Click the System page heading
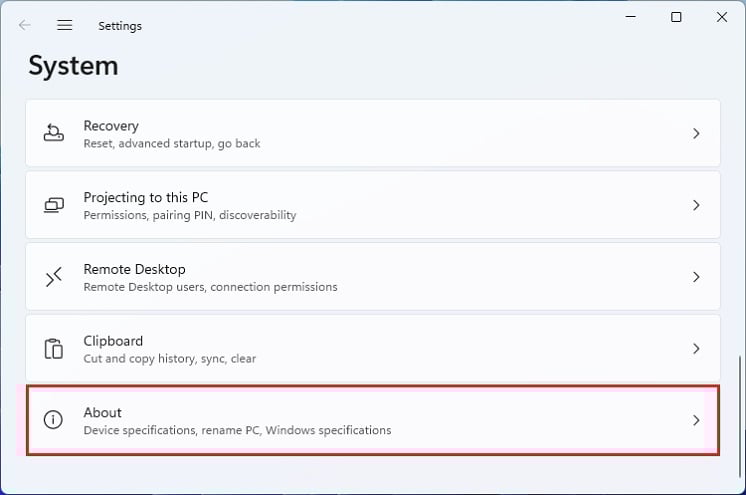746x495 pixels. tap(73, 66)
